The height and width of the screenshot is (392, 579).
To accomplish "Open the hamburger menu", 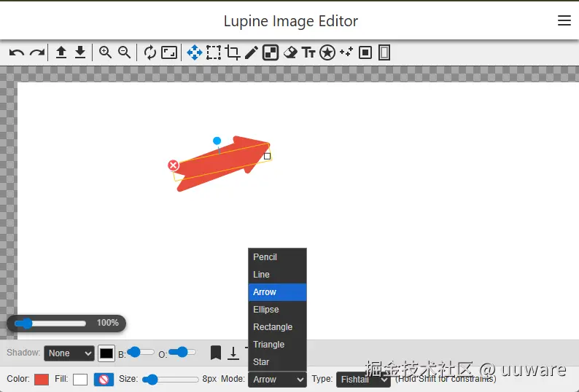I will 564,20.
